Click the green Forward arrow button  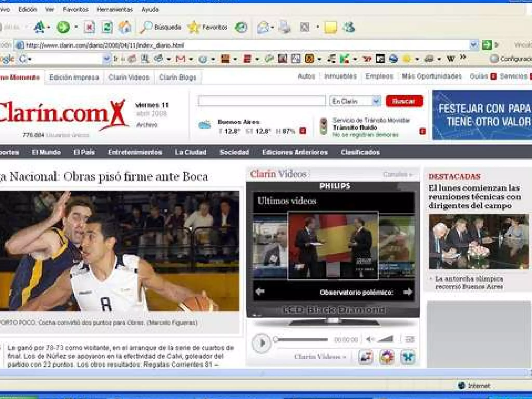(x=63, y=27)
